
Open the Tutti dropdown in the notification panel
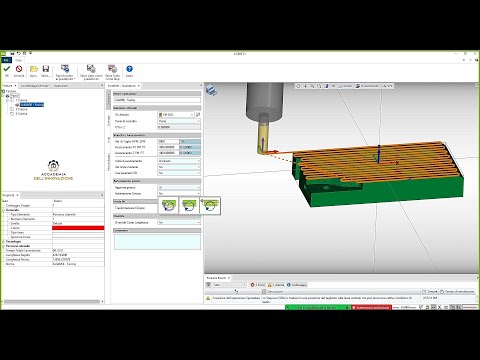(x=229, y=285)
